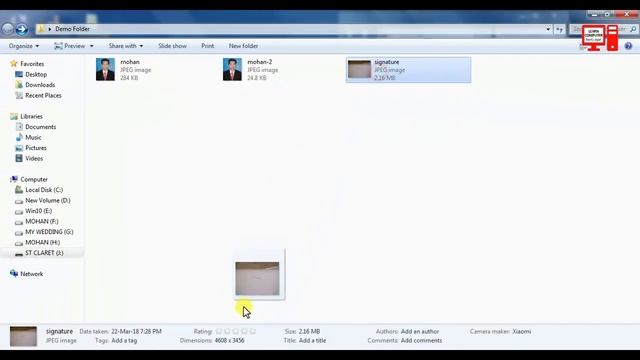The height and width of the screenshot is (360, 640).
Task: Select the MOHAN (H:) drive icon
Action: coord(19,243)
